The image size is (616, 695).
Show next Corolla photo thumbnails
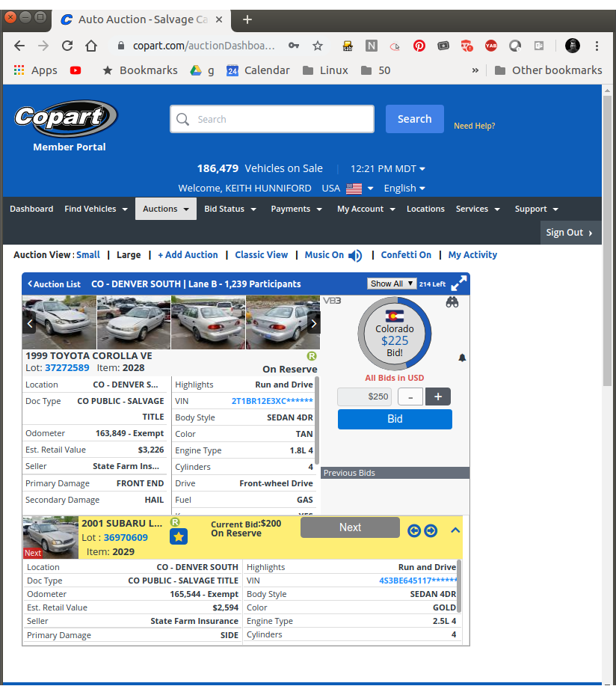(x=313, y=324)
